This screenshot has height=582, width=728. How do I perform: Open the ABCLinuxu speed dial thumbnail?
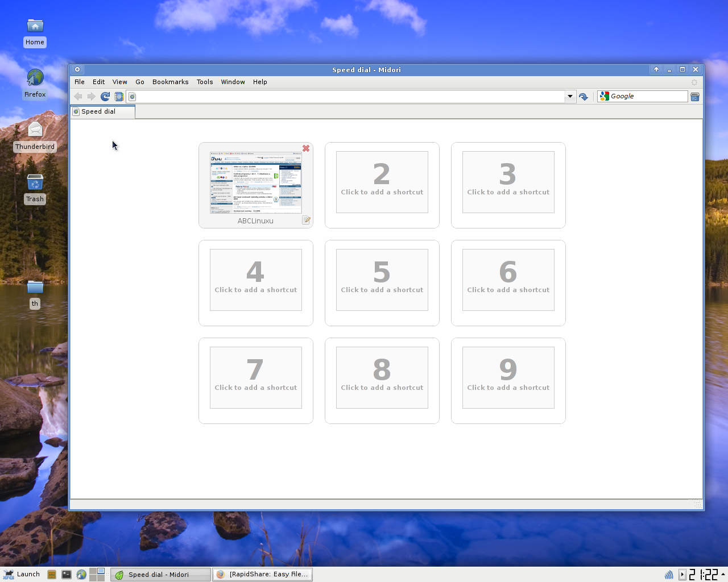[x=255, y=182]
